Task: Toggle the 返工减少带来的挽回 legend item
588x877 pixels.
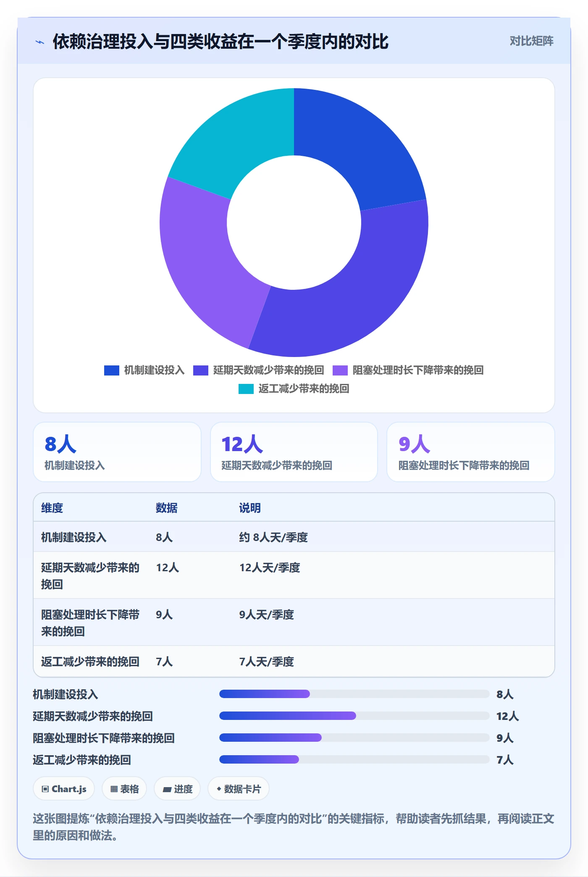Action: point(294,389)
